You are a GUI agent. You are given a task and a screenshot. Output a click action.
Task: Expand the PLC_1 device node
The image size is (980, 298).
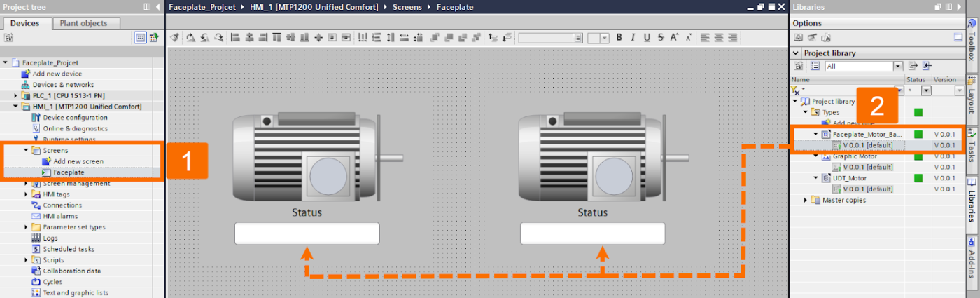16,95
